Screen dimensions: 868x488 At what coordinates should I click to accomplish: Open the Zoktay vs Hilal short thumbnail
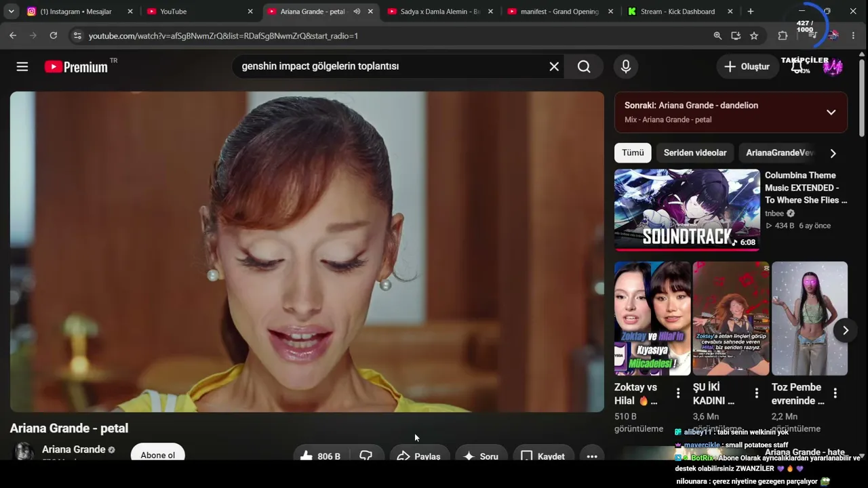[x=652, y=319]
